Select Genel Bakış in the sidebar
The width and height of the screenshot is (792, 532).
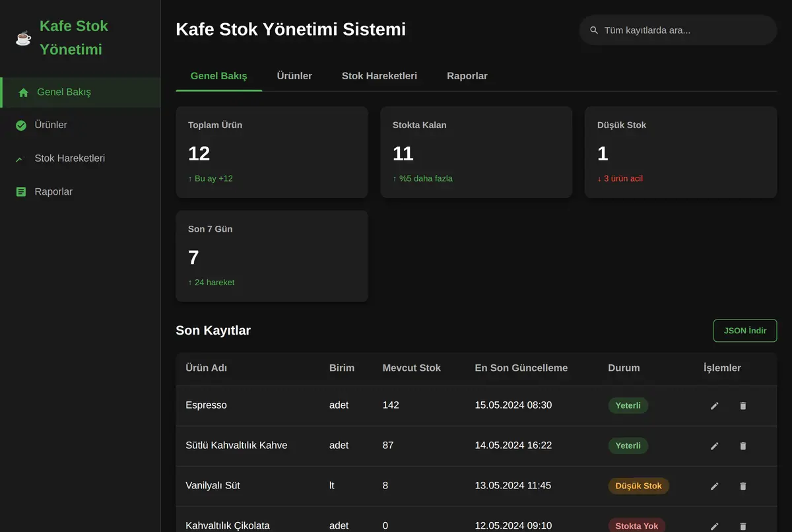(x=80, y=92)
